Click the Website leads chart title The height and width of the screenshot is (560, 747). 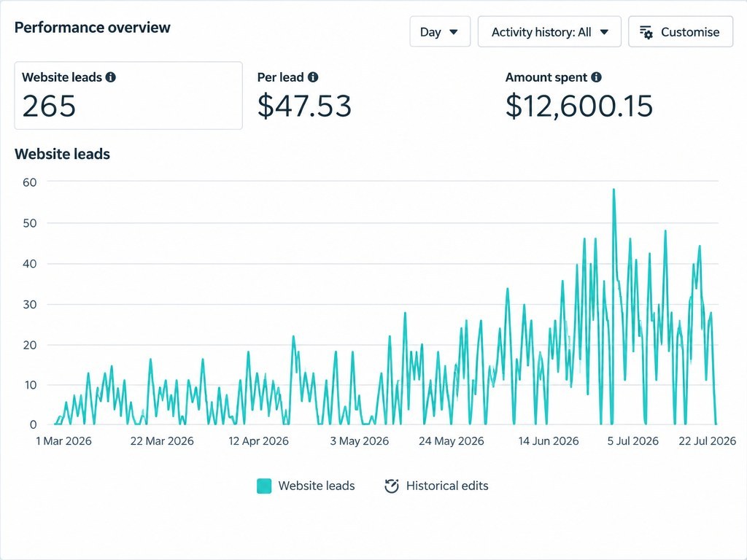coord(63,154)
